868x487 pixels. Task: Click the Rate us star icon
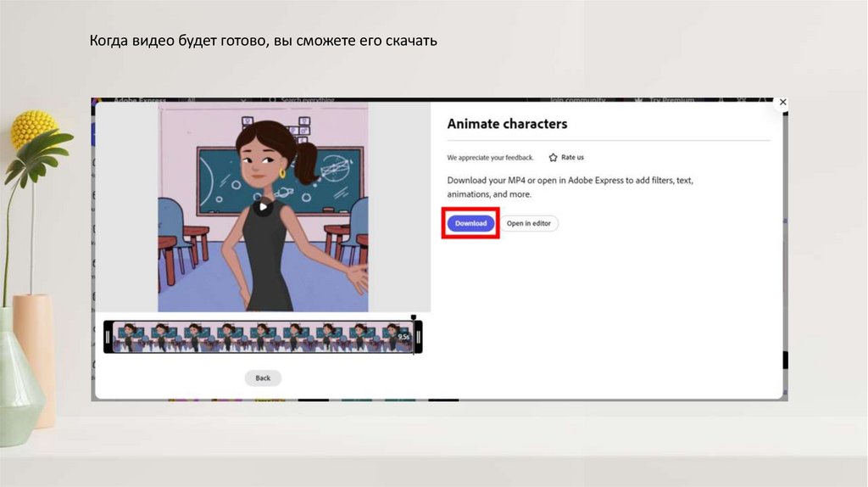pyautogui.click(x=553, y=157)
